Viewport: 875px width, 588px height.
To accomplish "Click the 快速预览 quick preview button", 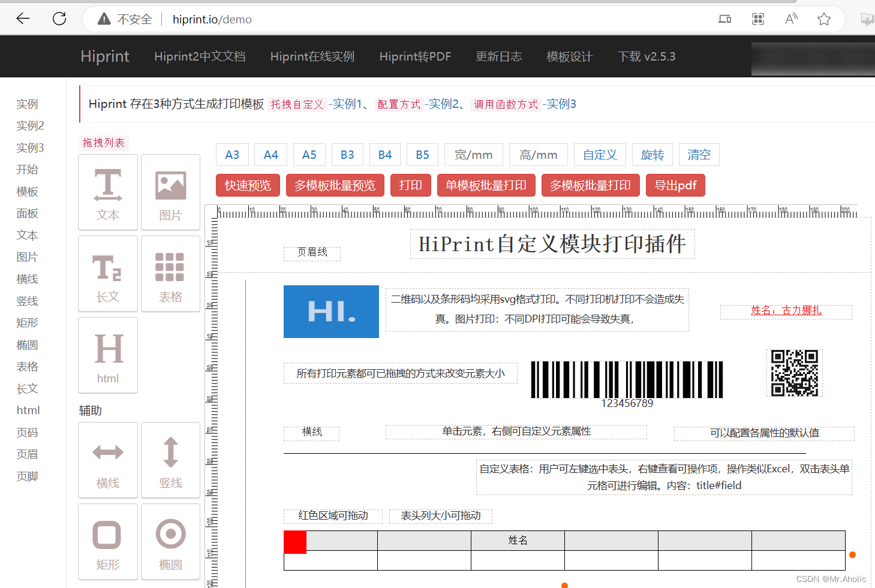I will 248,185.
